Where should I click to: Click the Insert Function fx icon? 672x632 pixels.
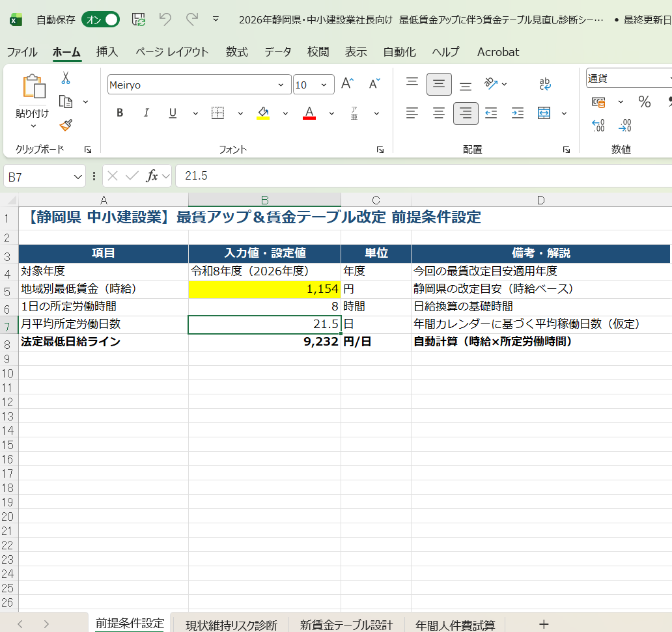coord(152,176)
